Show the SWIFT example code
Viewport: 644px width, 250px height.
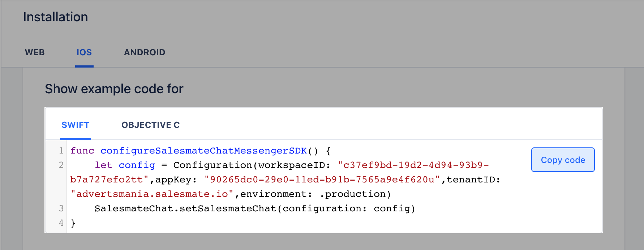pos(75,125)
